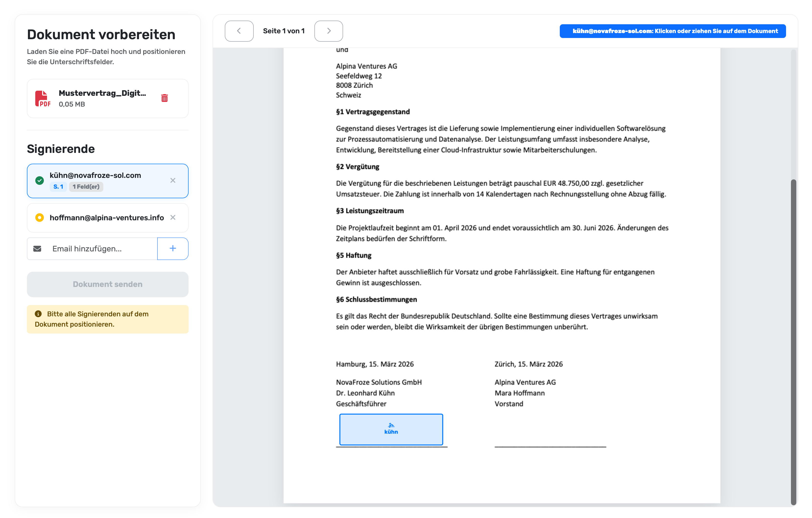Click the plus button to add email
The image size is (812, 518).
point(173,249)
